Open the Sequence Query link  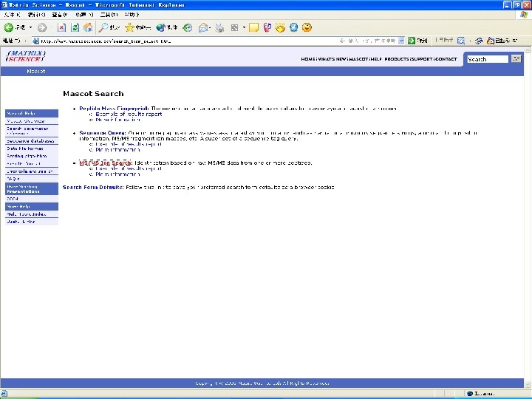(103, 133)
